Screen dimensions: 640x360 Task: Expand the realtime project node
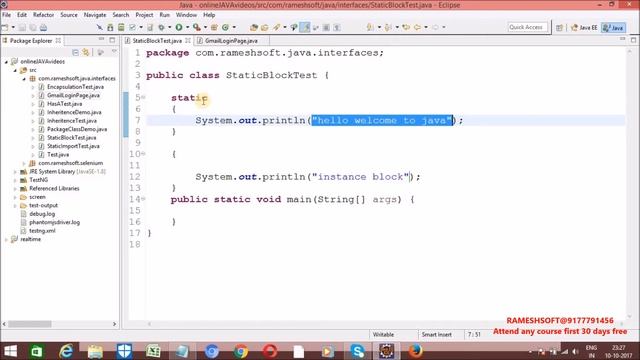coord(6,239)
